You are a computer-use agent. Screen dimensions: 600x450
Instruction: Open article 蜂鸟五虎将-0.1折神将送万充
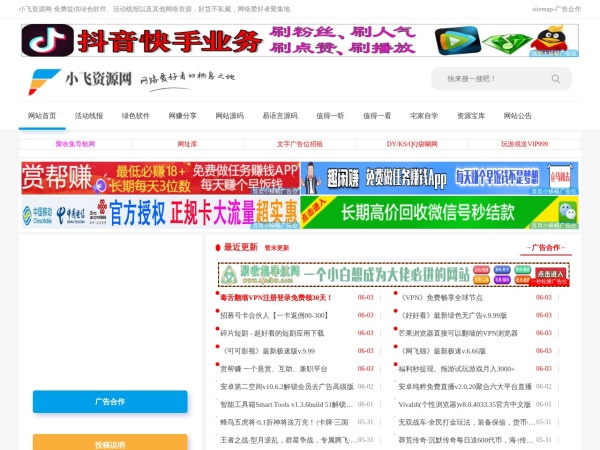[284, 422]
